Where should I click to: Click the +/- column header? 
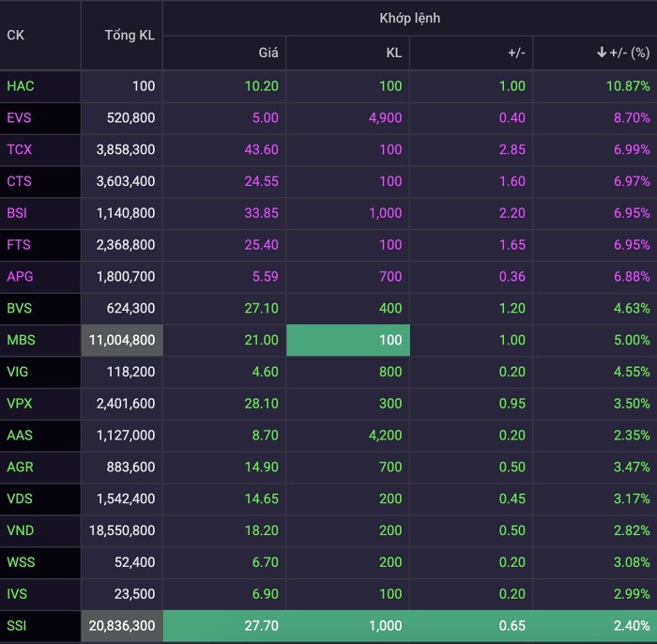(x=516, y=53)
